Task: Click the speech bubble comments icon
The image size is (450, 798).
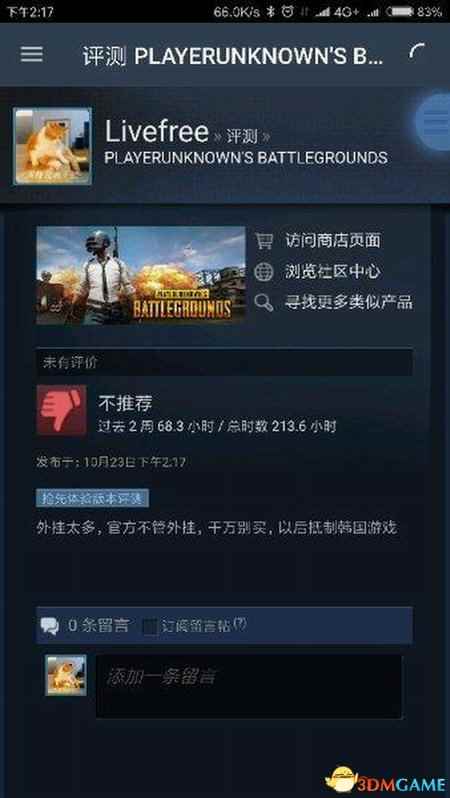Action: [49, 625]
